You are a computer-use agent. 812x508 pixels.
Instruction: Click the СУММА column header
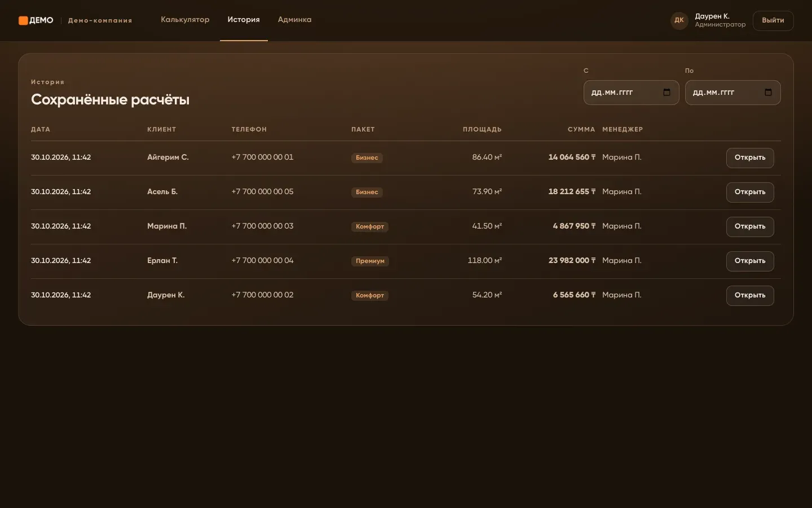pyautogui.click(x=581, y=130)
